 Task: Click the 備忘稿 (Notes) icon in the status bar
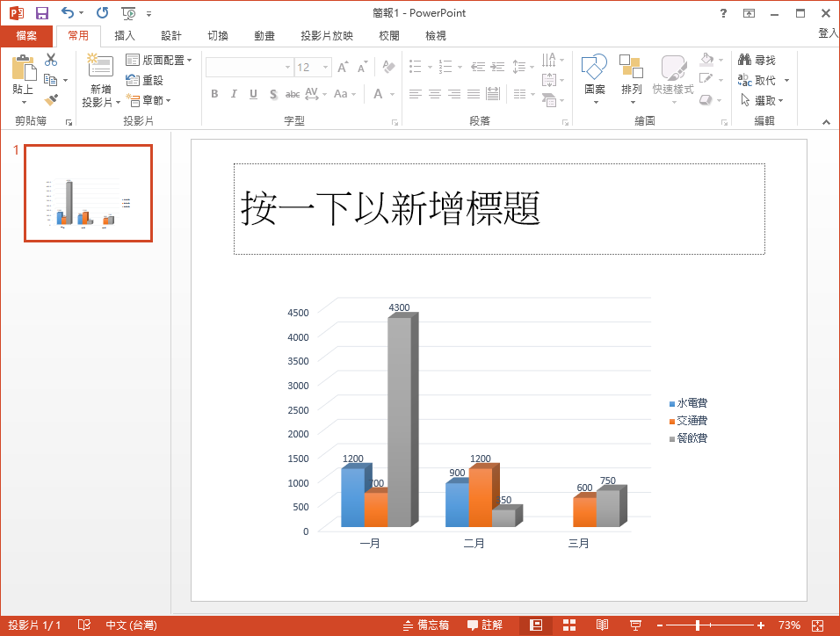(420, 625)
